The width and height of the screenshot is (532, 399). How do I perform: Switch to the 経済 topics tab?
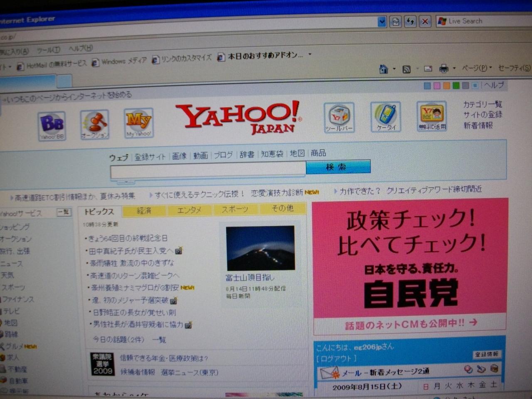click(144, 211)
